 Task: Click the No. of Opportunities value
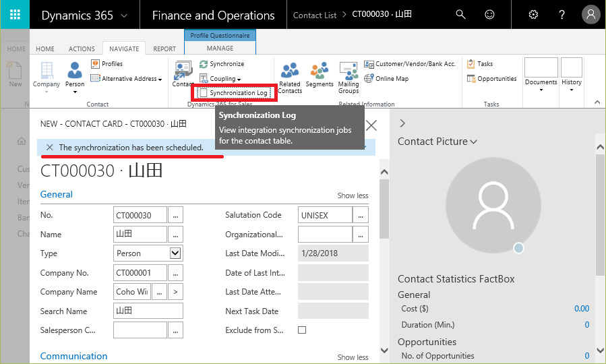[586, 355]
